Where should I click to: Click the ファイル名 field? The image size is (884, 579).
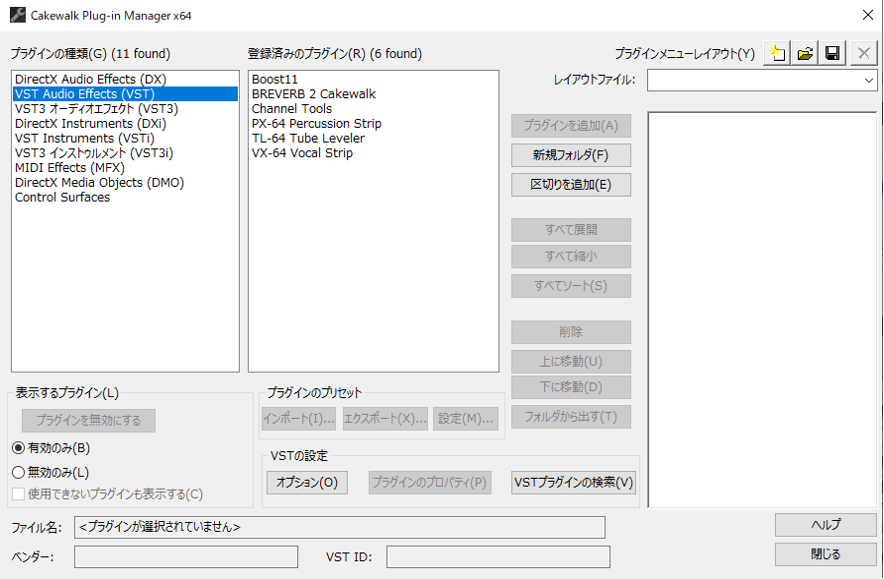(x=339, y=527)
